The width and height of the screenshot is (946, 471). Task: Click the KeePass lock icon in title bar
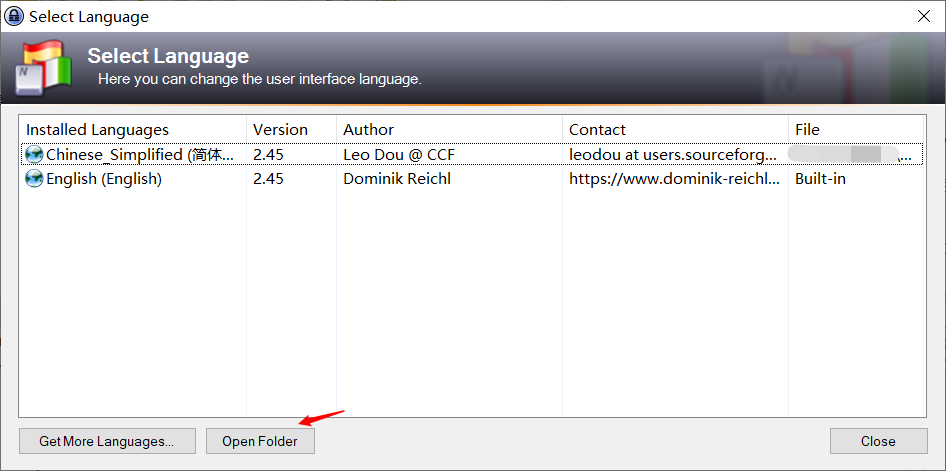click(x=14, y=16)
